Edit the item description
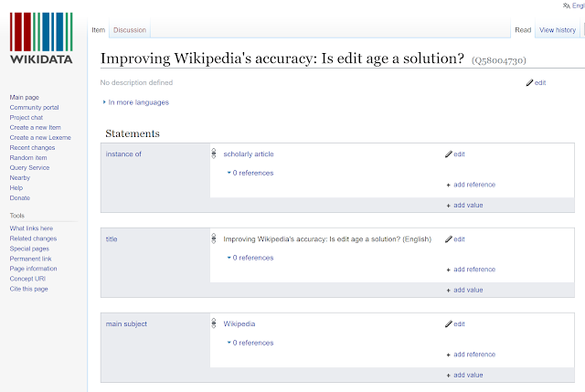The image size is (585, 392). 537,83
